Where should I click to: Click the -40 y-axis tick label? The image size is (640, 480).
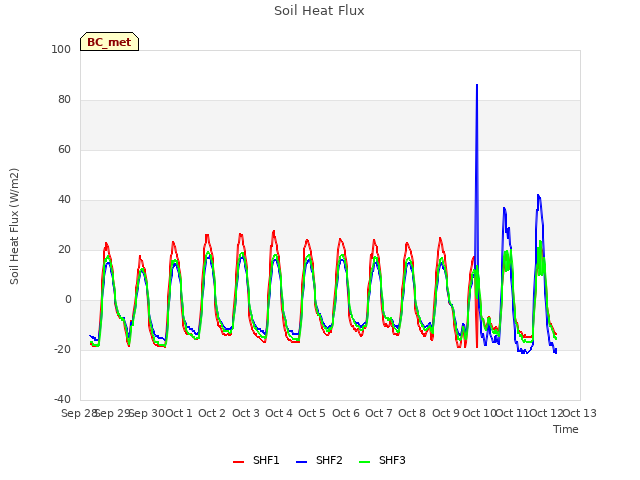(x=62, y=399)
